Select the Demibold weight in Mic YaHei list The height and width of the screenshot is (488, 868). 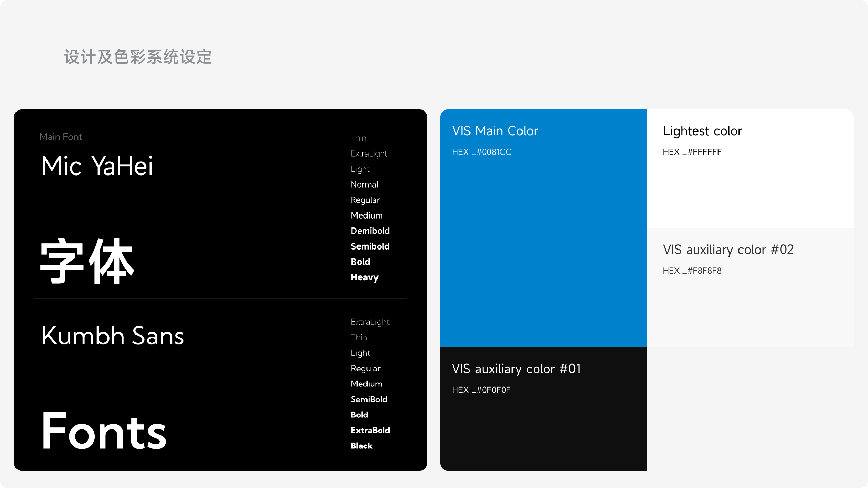(x=370, y=231)
